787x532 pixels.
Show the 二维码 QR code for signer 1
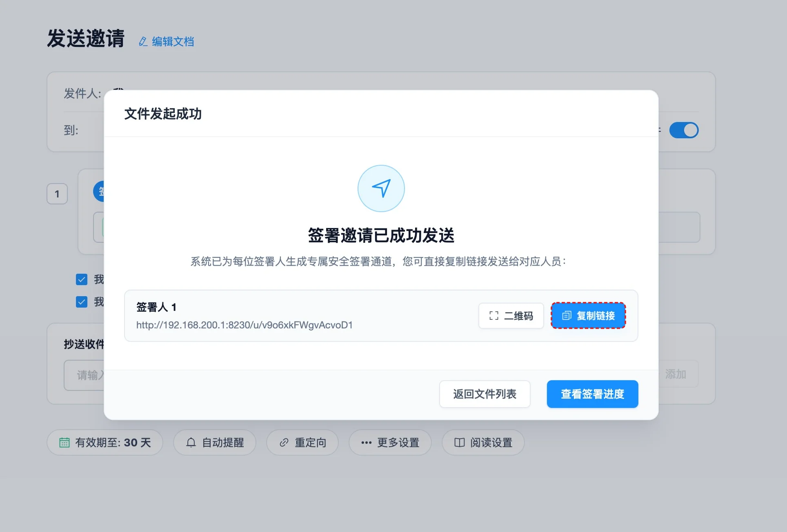click(511, 315)
